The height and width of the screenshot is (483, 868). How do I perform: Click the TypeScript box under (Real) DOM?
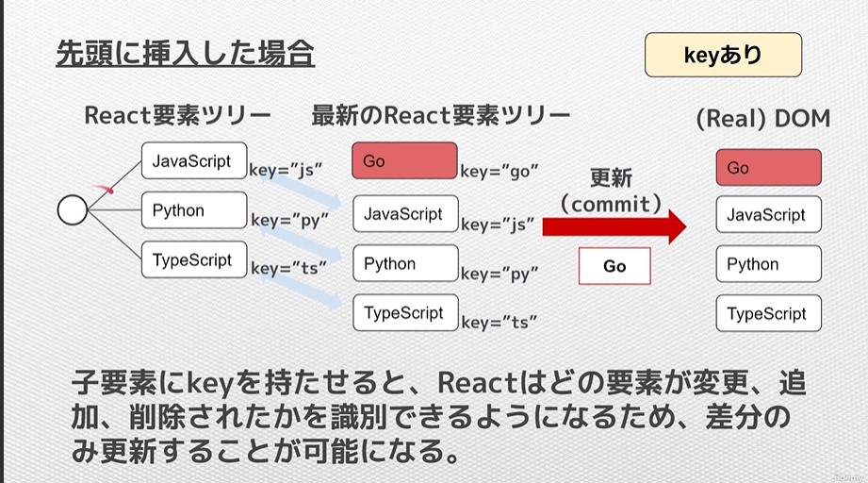coord(768,314)
